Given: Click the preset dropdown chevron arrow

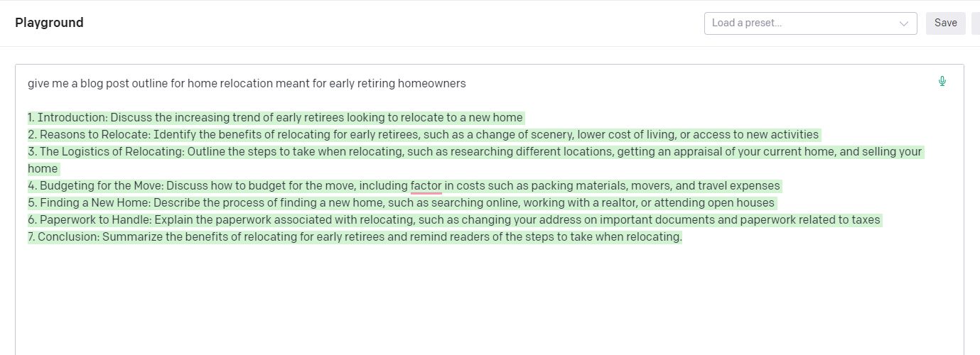Looking at the screenshot, I should coord(904,23).
